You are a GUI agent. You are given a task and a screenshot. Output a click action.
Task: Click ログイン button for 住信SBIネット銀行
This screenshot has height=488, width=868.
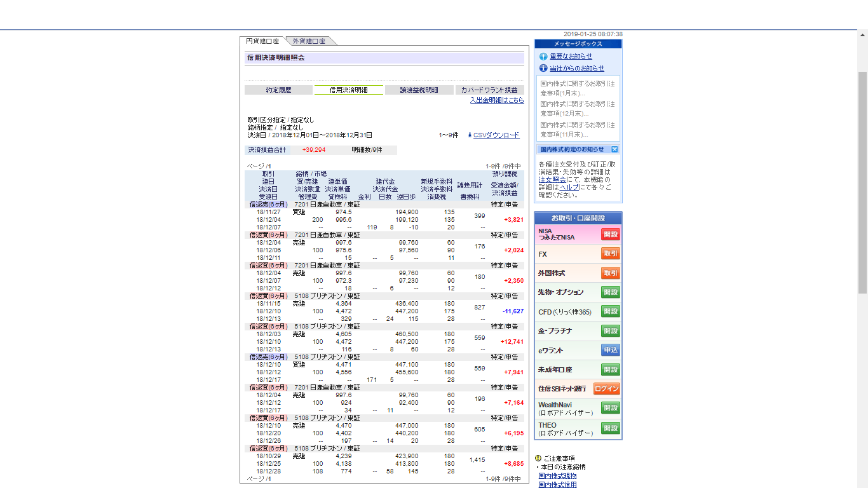607,389
